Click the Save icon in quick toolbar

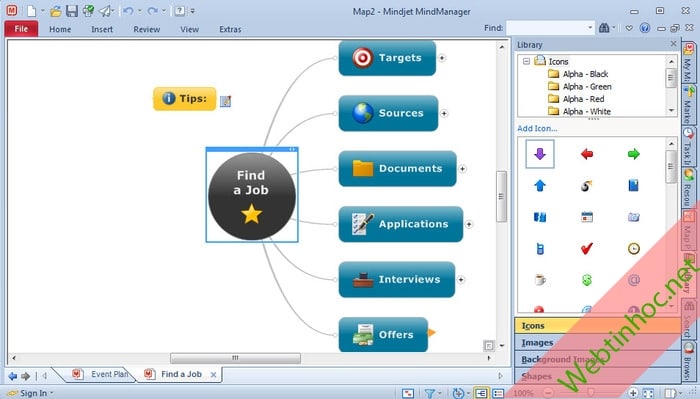click(x=72, y=11)
